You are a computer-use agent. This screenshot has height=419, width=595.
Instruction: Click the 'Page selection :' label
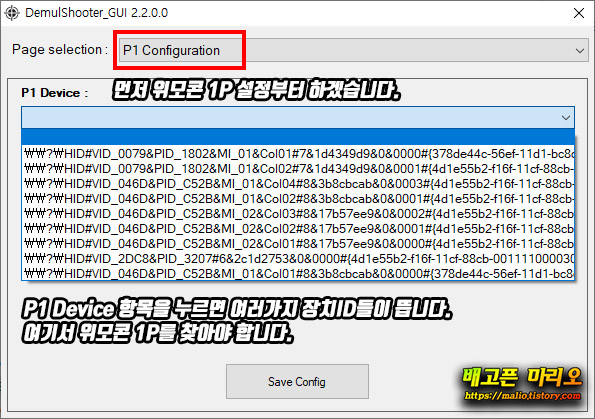60,50
